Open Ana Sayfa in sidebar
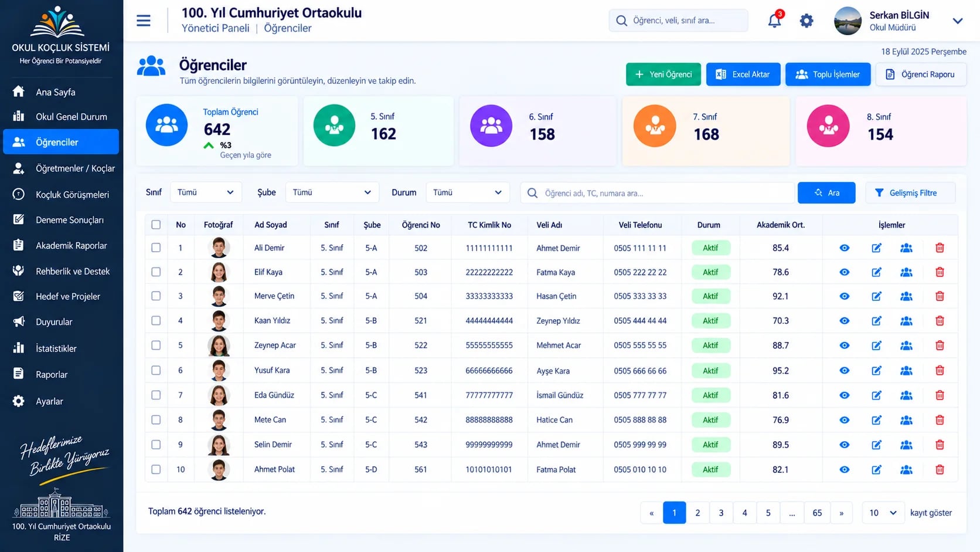 61,92
